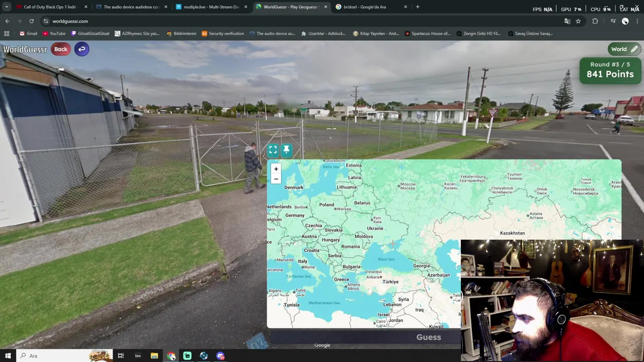644x362 pixels.
Task: Submit with the Guess button
Action: (x=429, y=337)
